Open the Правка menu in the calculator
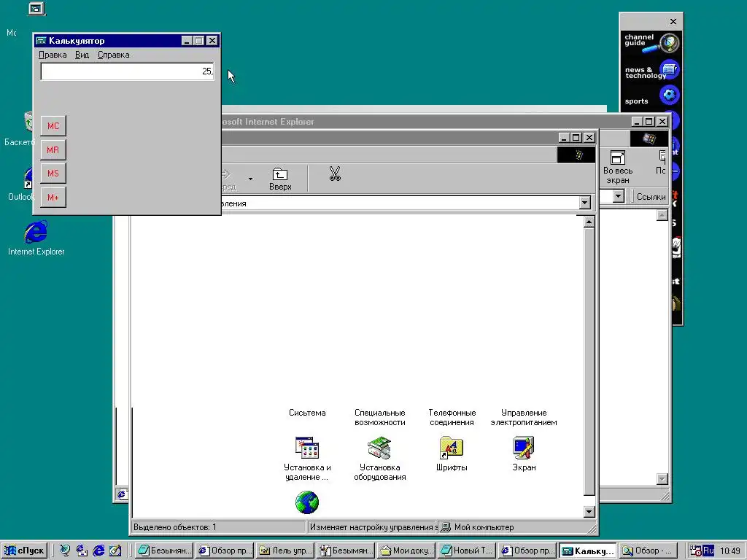 (x=53, y=55)
